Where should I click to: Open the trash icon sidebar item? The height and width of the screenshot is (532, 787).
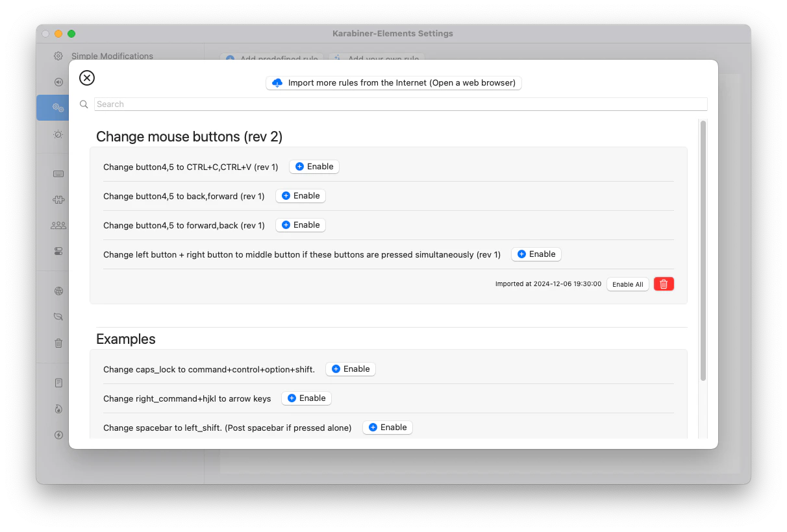click(58, 343)
